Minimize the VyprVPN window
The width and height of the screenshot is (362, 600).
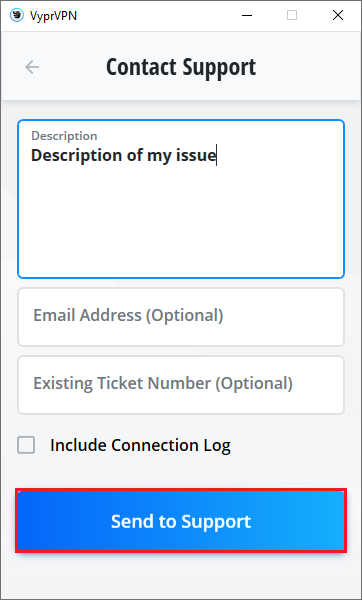point(247,15)
